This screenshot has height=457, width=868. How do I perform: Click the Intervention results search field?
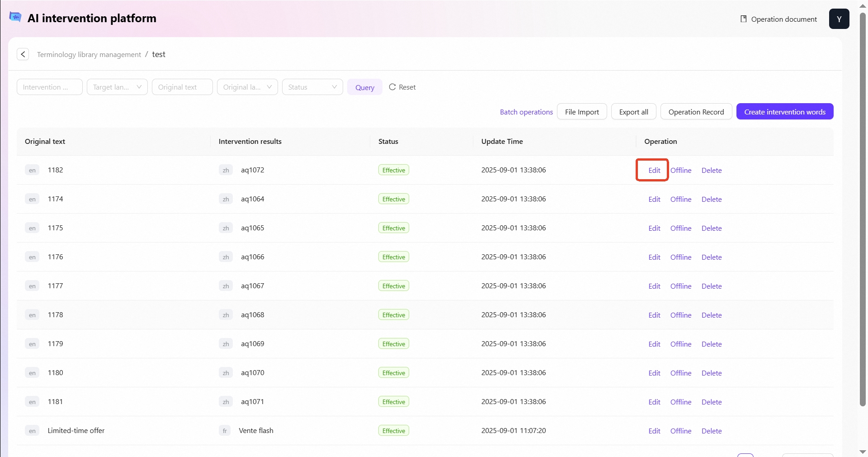pos(50,87)
